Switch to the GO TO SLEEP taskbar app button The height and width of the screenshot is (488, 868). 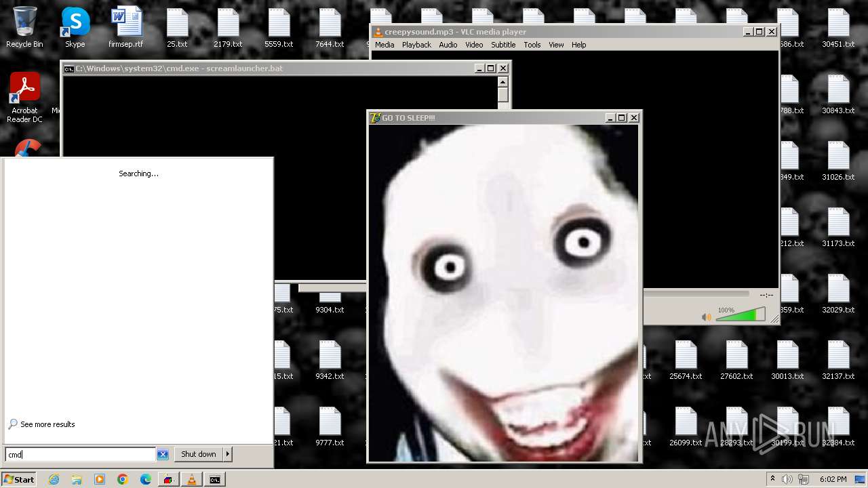coord(169,479)
